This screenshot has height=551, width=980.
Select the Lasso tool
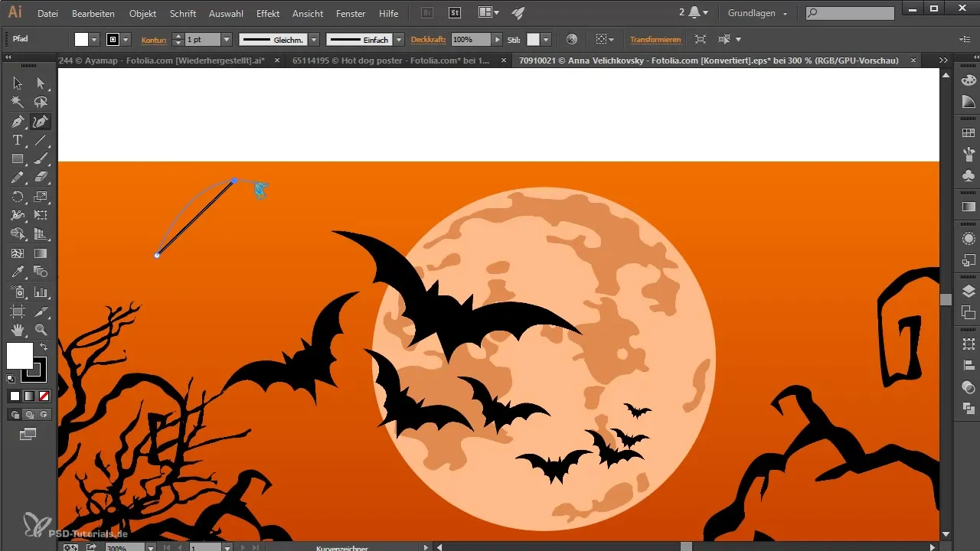coord(41,102)
